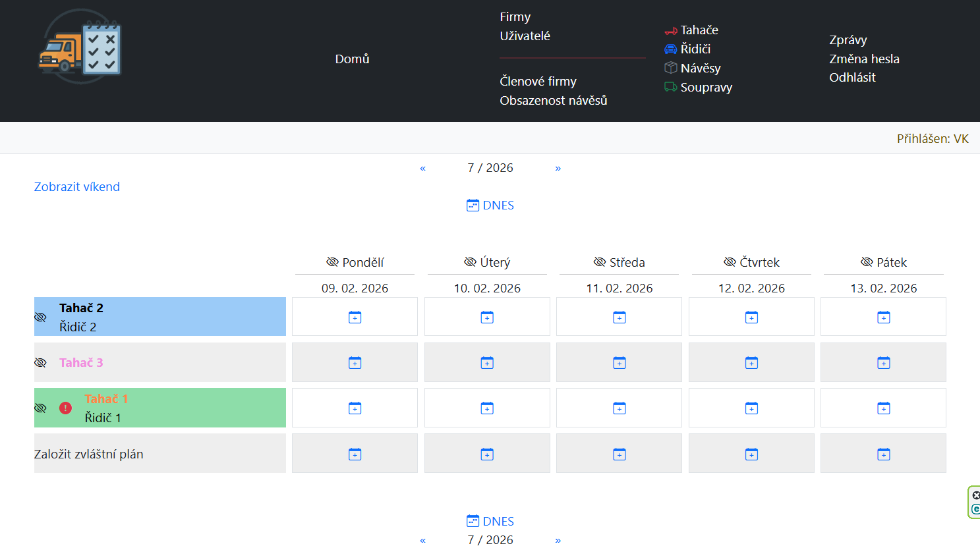Hide the Pondělí column

[332, 262]
